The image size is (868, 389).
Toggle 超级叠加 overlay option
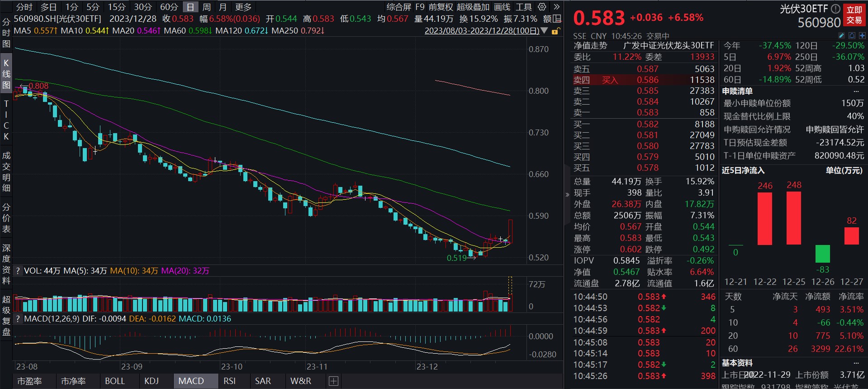(473, 7)
